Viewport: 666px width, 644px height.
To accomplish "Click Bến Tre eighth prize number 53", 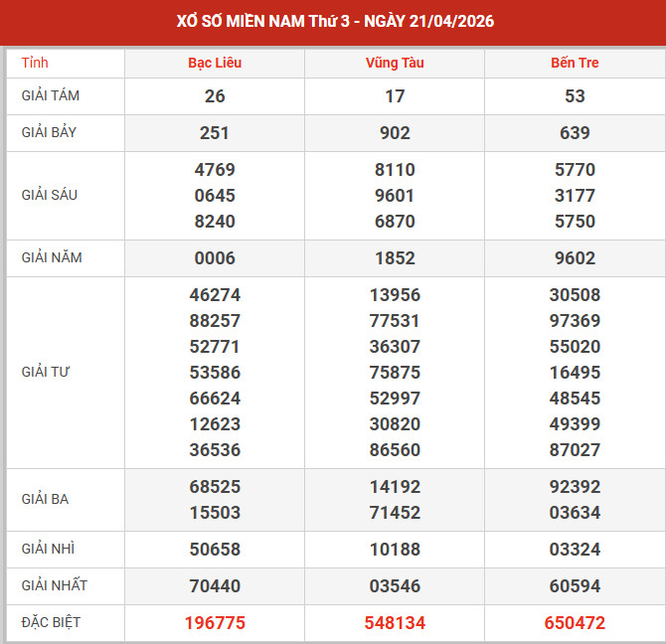I will (575, 96).
